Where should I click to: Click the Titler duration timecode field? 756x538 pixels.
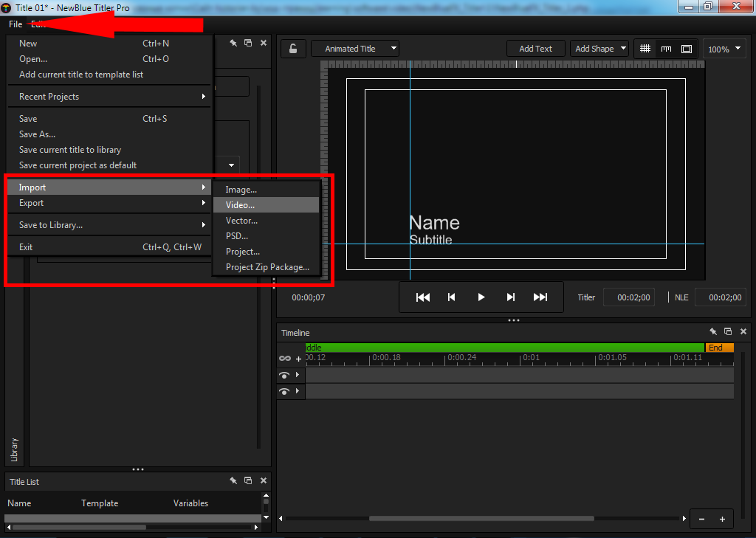(x=629, y=297)
